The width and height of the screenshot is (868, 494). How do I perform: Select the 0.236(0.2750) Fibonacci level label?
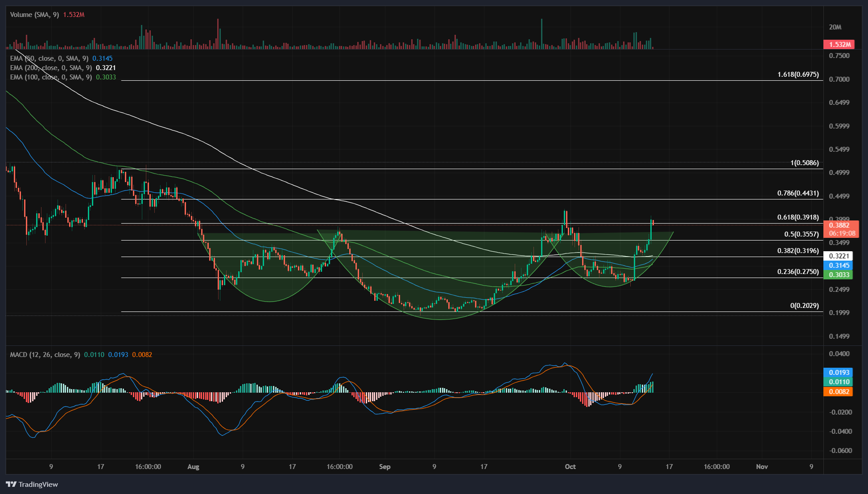tap(798, 272)
